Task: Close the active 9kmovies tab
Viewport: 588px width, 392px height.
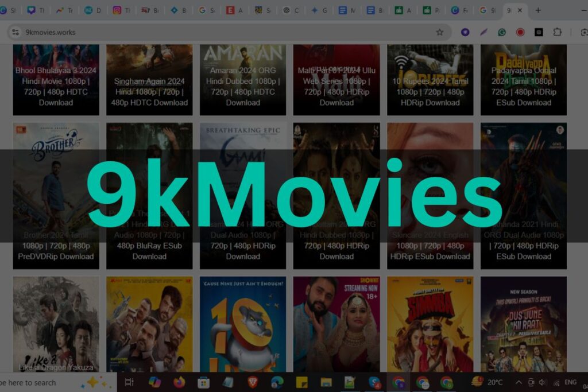Action: 520,10
